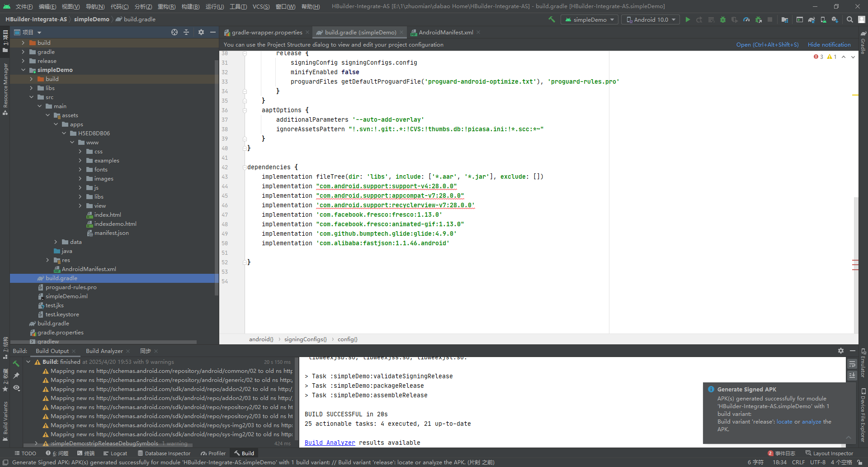
Task: Collapse the simpleDemo folder in project tree
Action: (24, 70)
